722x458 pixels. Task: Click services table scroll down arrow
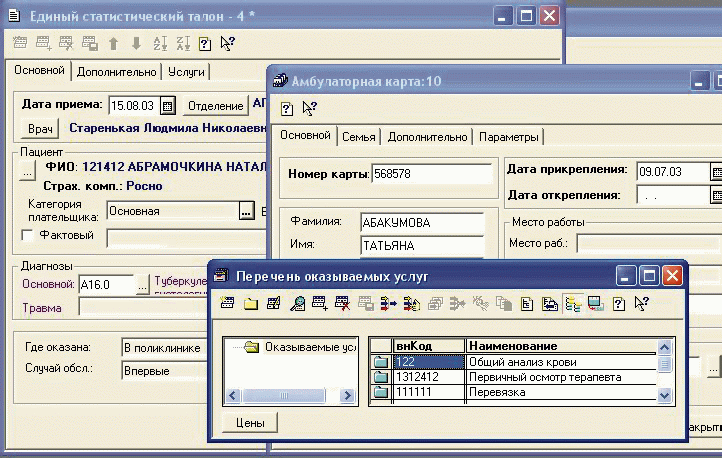point(664,395)
